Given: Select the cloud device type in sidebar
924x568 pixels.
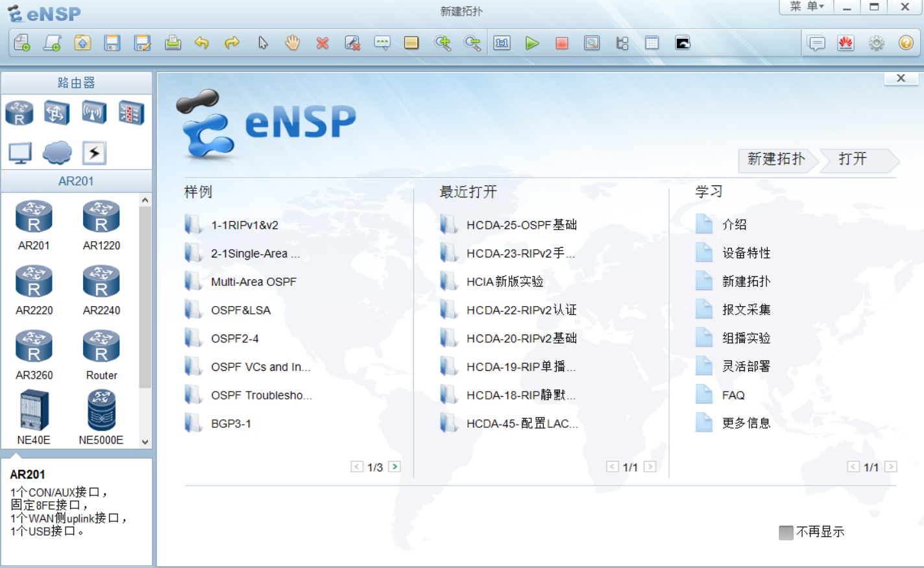Looking at the screenshot, I should coord(57,152).
